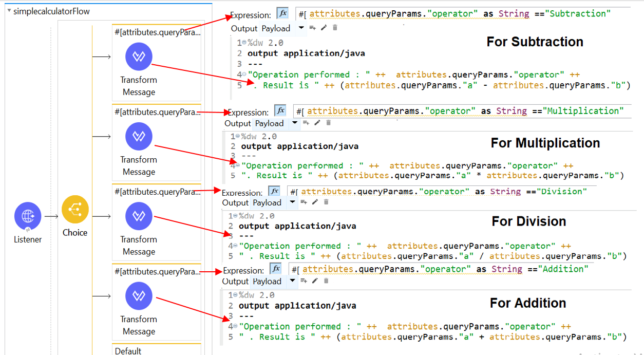Click the fourth #[attributes.queryPara... route header
This screenshot has width=644, height=355.
pos(158,271)
